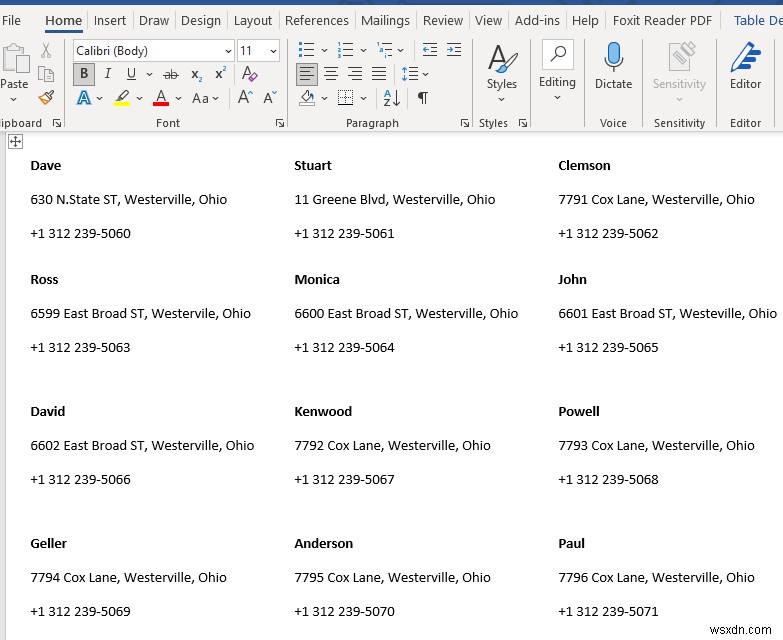Open the References tab
783x640 pixels.
click(x=317, y=20)
